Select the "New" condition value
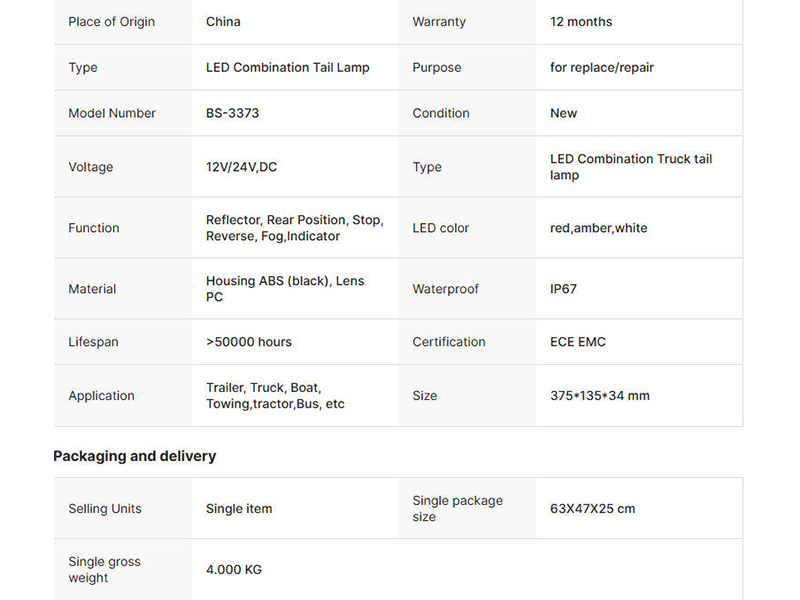 [564, 114]
